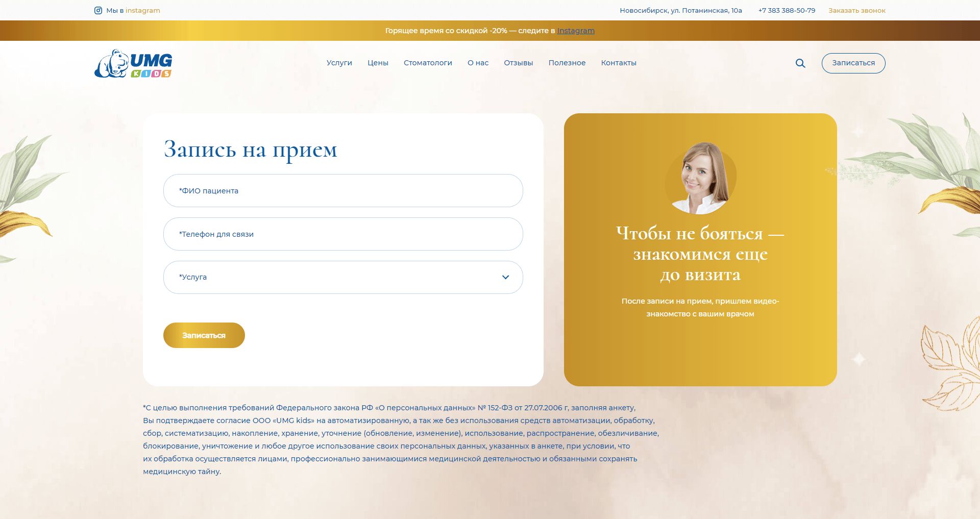
Task: Open the Услуги menu item
Action: tap(339, 63)
